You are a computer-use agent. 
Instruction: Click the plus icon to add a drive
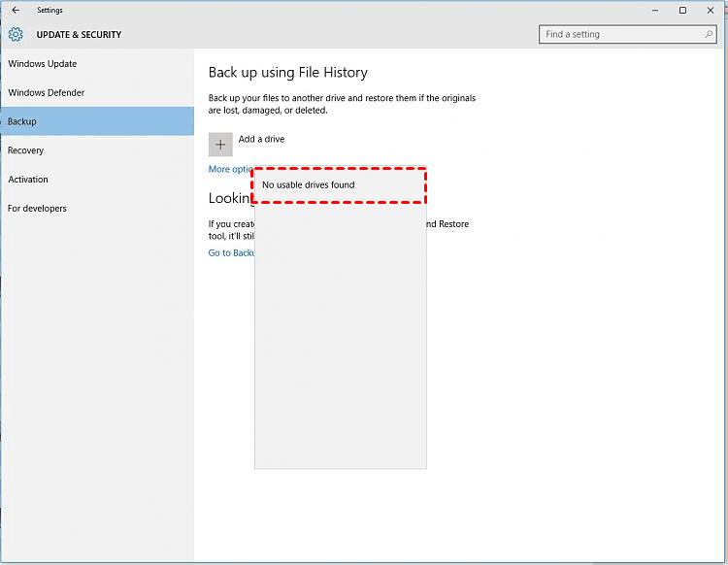click(x=220, y=144)
